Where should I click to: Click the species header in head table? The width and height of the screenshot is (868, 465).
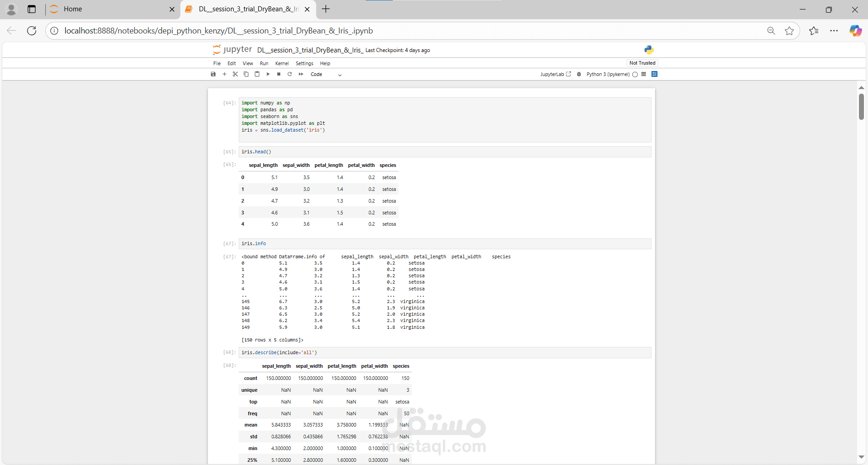point(388,165)
